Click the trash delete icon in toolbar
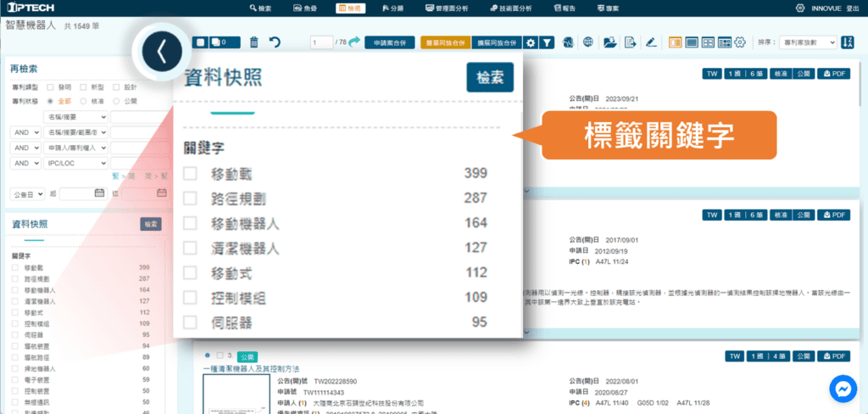This screenshot has height=414, width=868. [x=254, y=42]
